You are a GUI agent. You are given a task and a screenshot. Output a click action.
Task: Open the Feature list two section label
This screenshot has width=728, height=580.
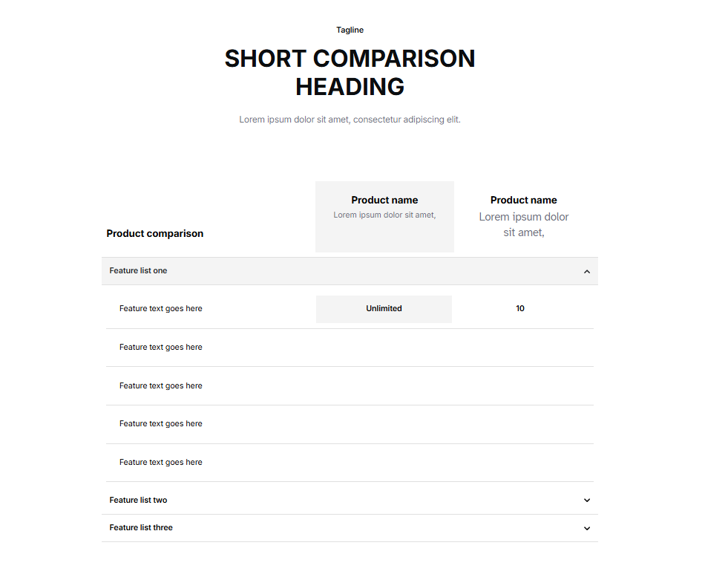tap(138, 501)
